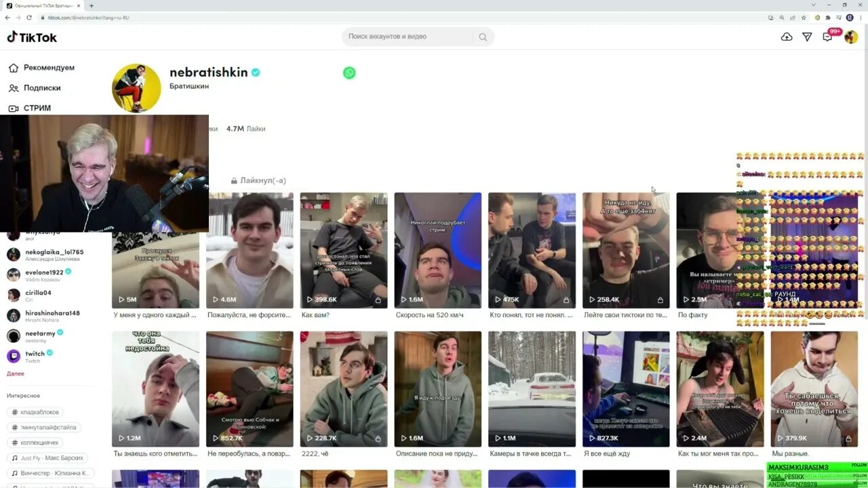This screenshot has width=868, height=488.
Task: Open video 'Мы разные.'
Action: (814, 389)
